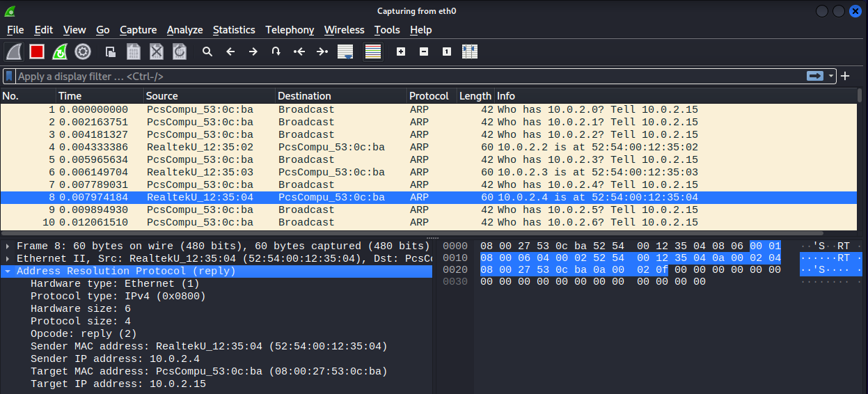Expand the Frame 8 details tree
Image resolution: width=868 pixels, height=394 pixels.
click(8, 246)
